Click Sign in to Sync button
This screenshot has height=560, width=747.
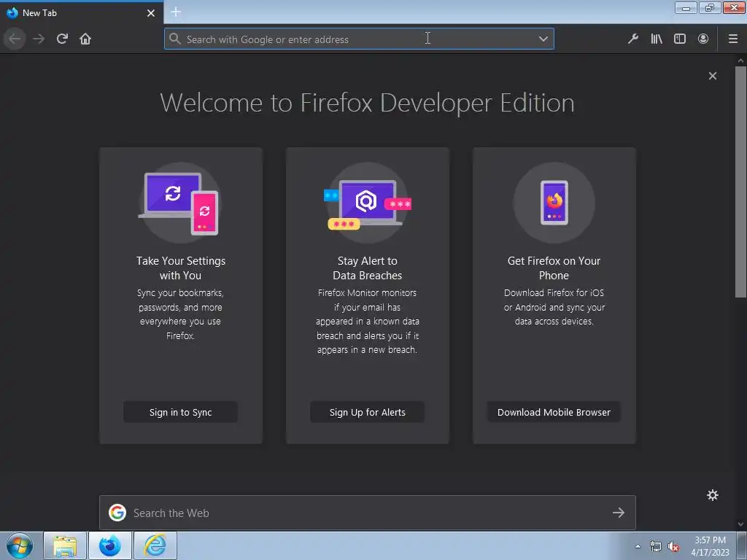click(x=181, y=412)
